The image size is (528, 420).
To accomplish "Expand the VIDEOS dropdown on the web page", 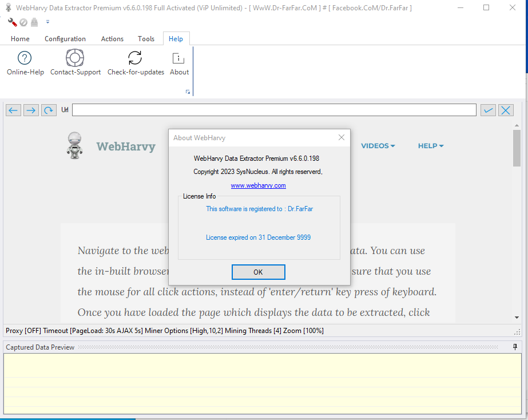I will tap(378, 146).
